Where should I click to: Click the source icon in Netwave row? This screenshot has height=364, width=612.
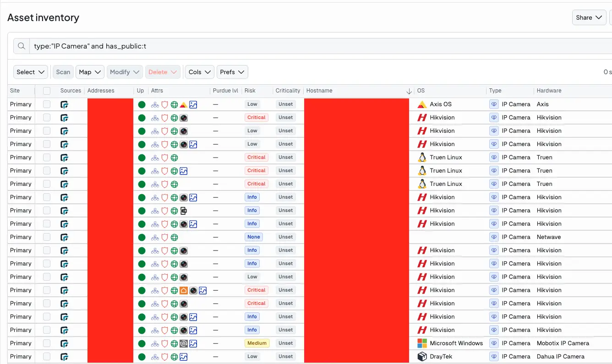click(x=64, y=237)
